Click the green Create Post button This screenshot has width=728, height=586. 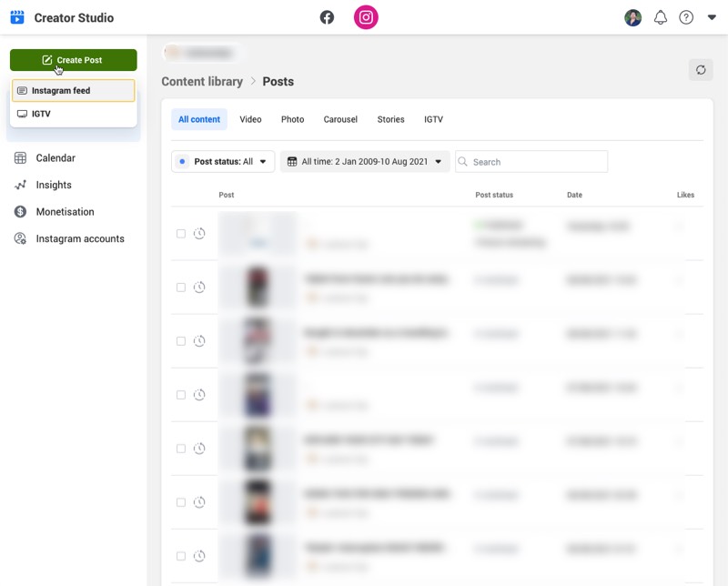coord(74,60)
